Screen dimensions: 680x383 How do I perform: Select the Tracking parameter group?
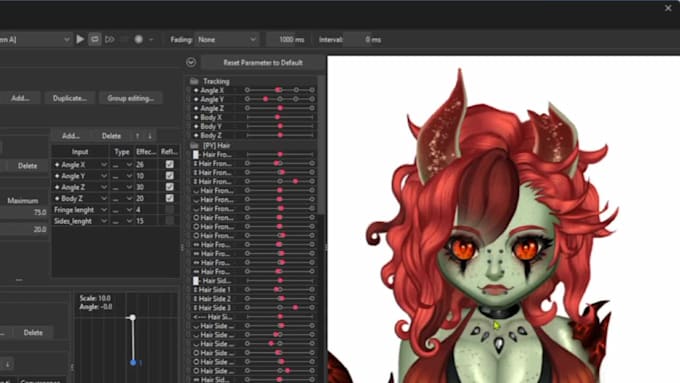click(x=216, y=81)
